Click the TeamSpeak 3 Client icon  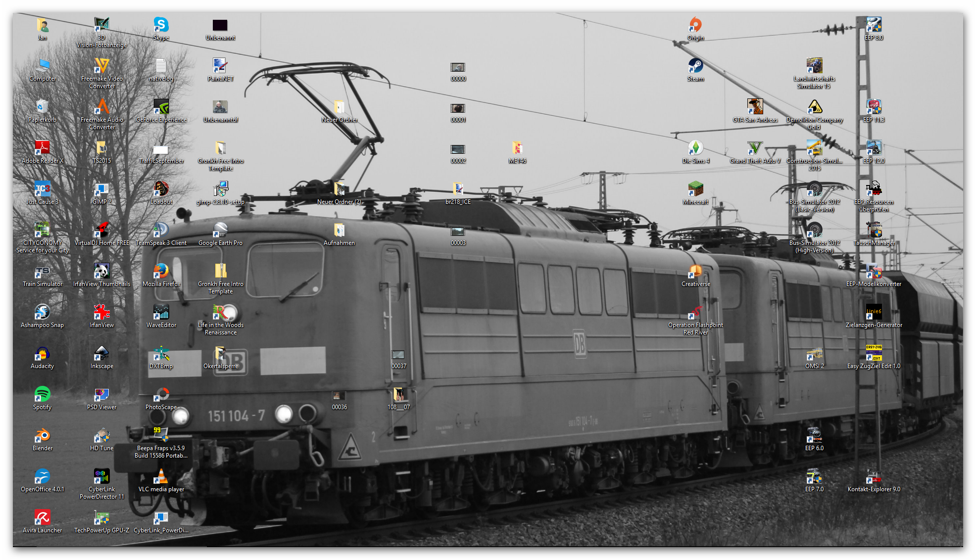(x=161, y=230)
